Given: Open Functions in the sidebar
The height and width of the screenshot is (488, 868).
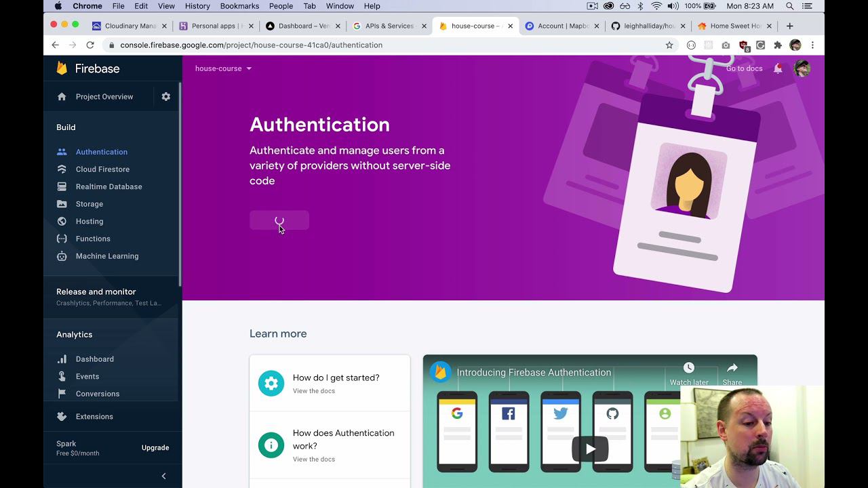Looking at the screenshot, I should 93,239.
